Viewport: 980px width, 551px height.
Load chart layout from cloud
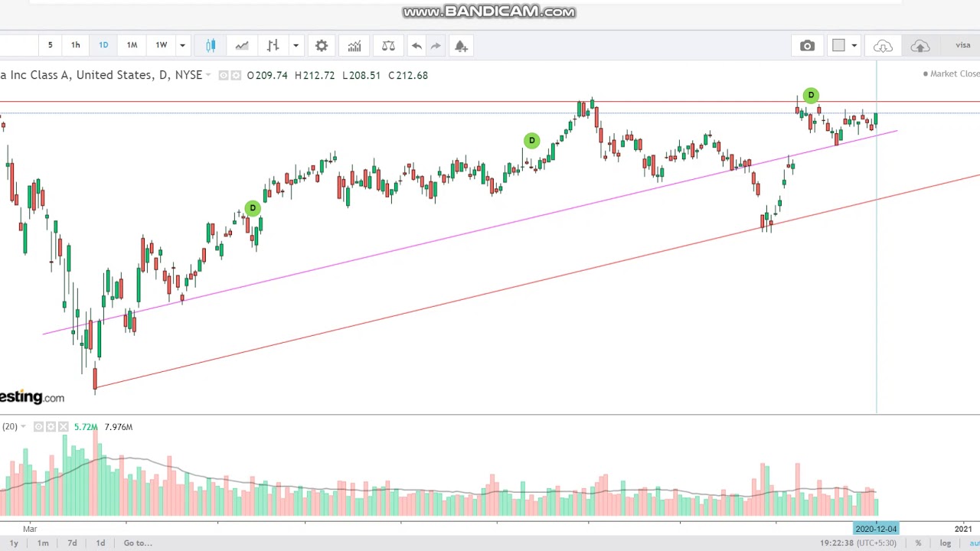point(883,47)
